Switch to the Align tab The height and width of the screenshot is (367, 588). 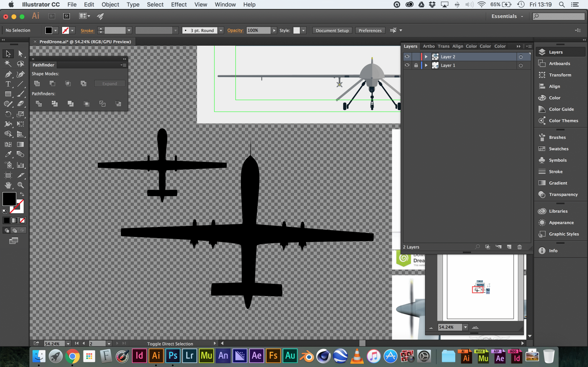coord(458,46)
